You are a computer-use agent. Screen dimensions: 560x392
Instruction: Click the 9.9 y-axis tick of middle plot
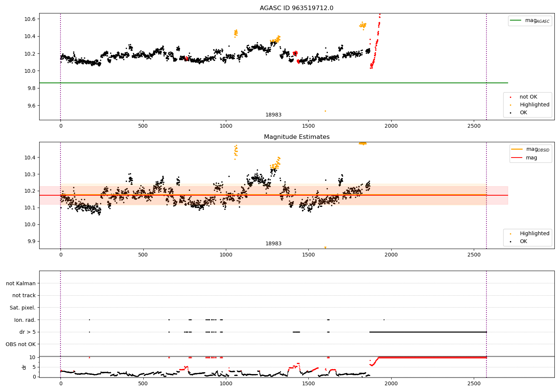[x=31, y=241]
